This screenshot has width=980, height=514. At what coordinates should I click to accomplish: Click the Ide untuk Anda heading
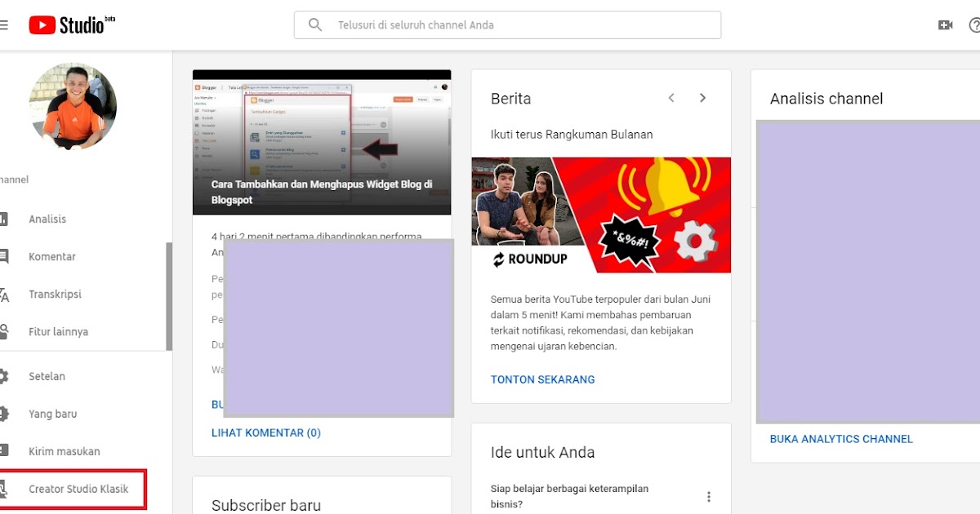click(x=542, y=453)
